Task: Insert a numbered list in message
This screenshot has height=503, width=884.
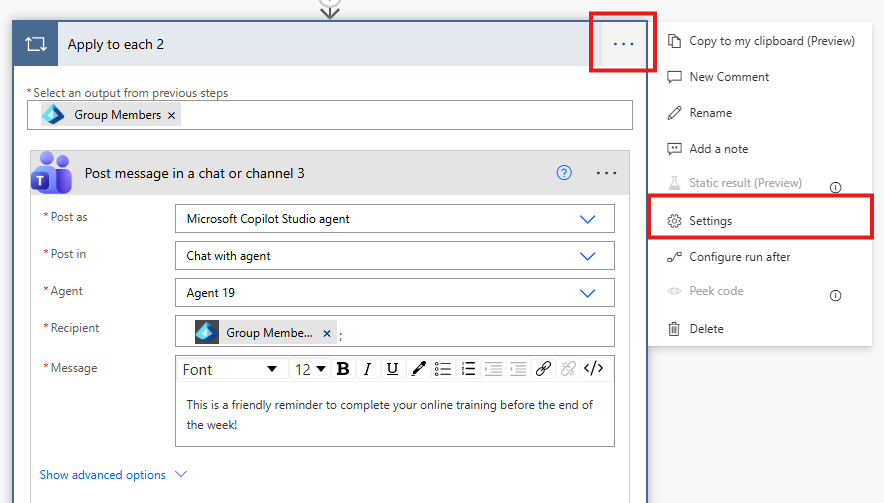Action: click(467, 369)
